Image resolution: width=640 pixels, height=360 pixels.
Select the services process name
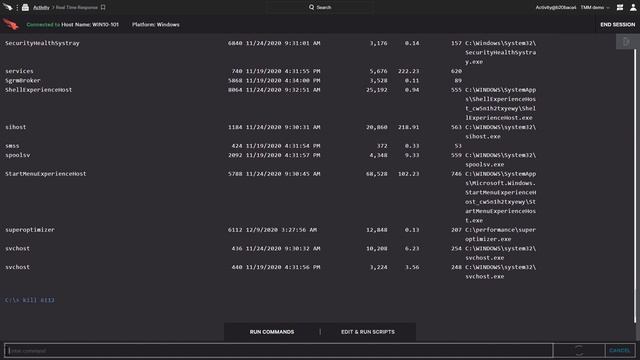pos(19,71)
